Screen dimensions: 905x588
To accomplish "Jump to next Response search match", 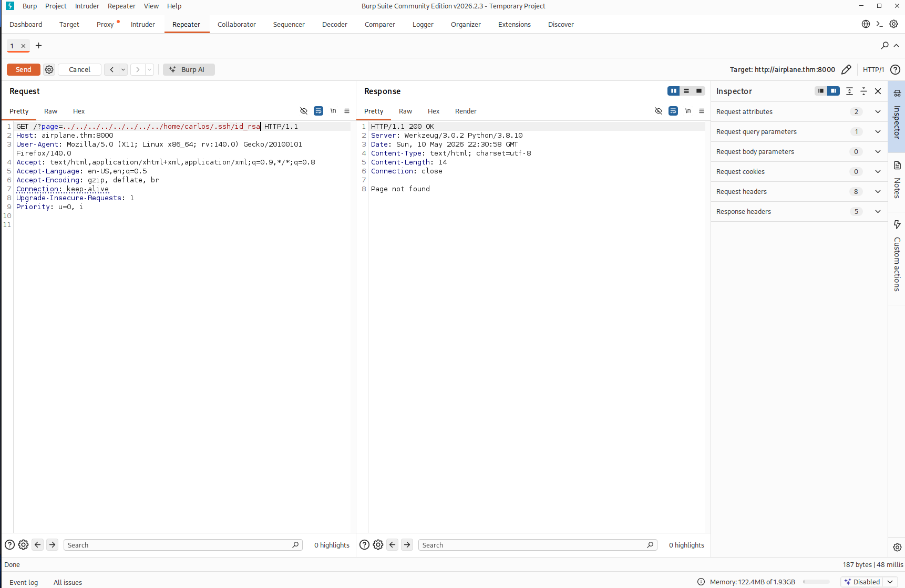I will 407,545.
